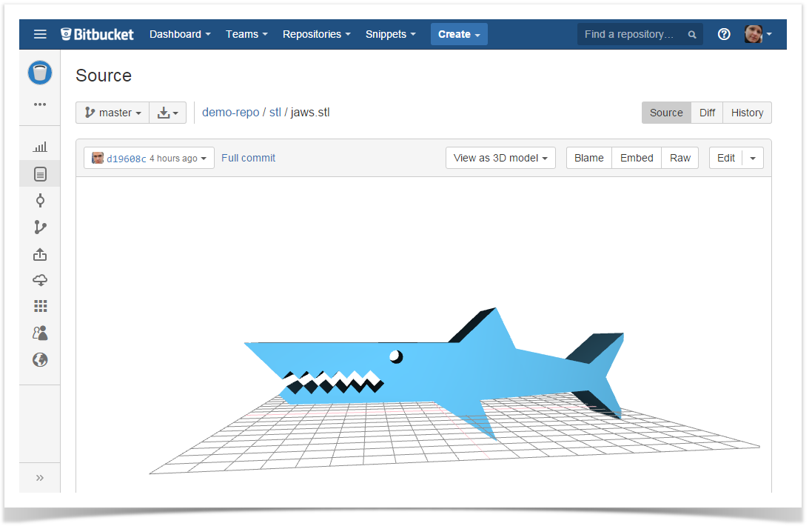Open the Downloads cloud icon

pyautogui.click(x=40, y=280)
